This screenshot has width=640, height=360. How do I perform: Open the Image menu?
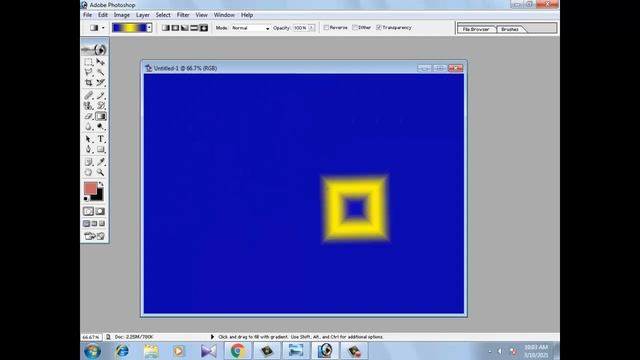tap(122, 15)
